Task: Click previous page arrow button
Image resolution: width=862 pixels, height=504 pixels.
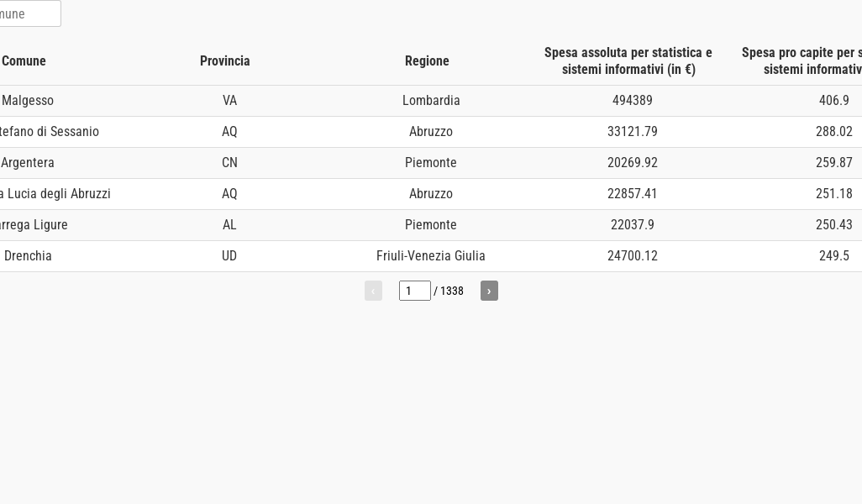Action: pos(373,291)
